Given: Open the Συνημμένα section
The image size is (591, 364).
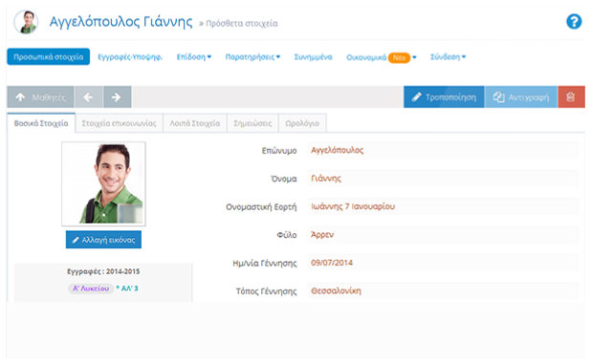Looking at the screenshot, I should pyautogui.click(x=313, y=56).
